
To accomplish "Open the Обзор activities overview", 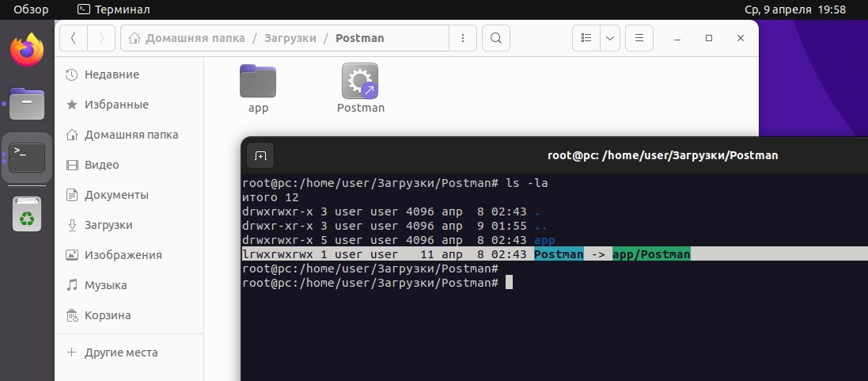I will [31, 10].
